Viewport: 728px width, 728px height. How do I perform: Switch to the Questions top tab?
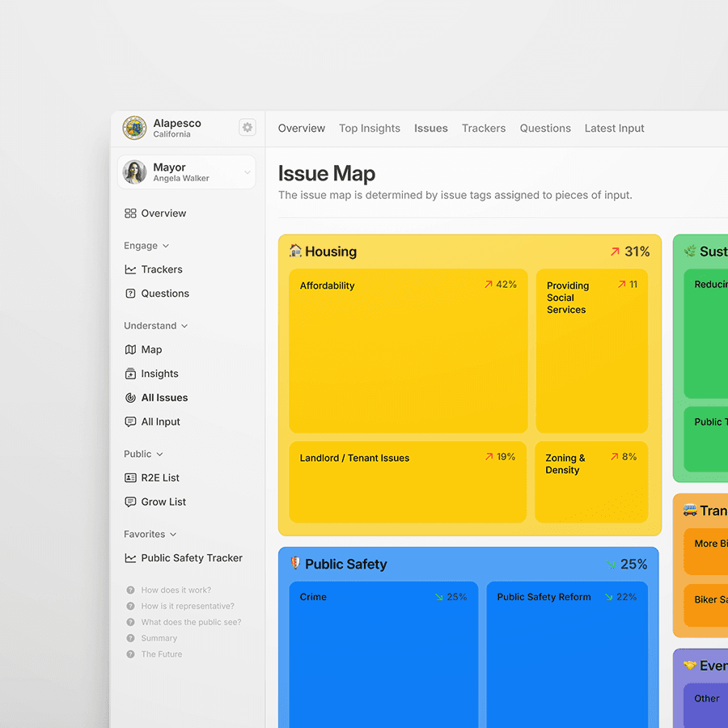[545, 128]
